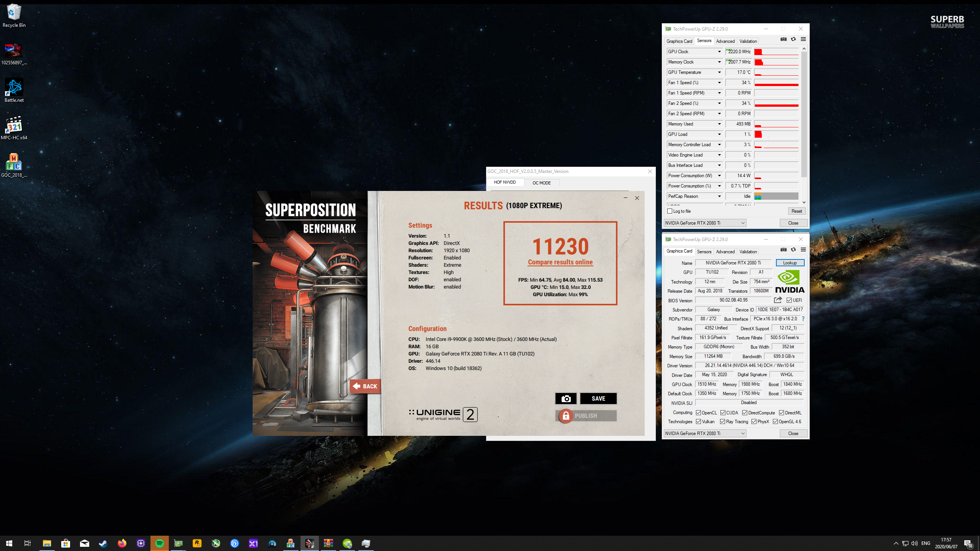Toggle the DirectML checkbox
The height and width of the screenshot is (551, 980).
tap(782, 413)
